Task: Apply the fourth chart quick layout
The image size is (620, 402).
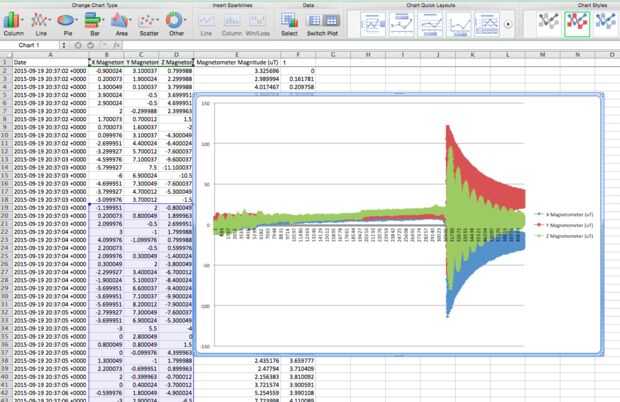Action: 459,24
